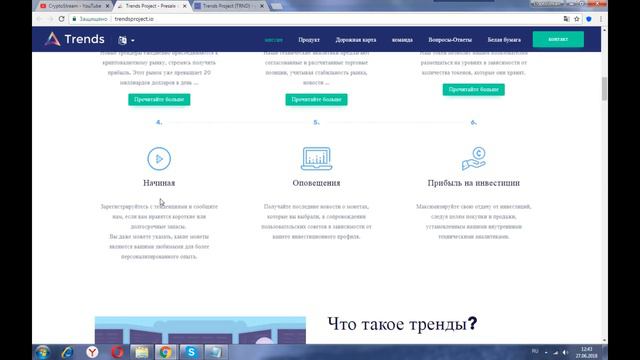Open the file explorer taskbar icon
The image size is (640, 360).
(142, 352)
